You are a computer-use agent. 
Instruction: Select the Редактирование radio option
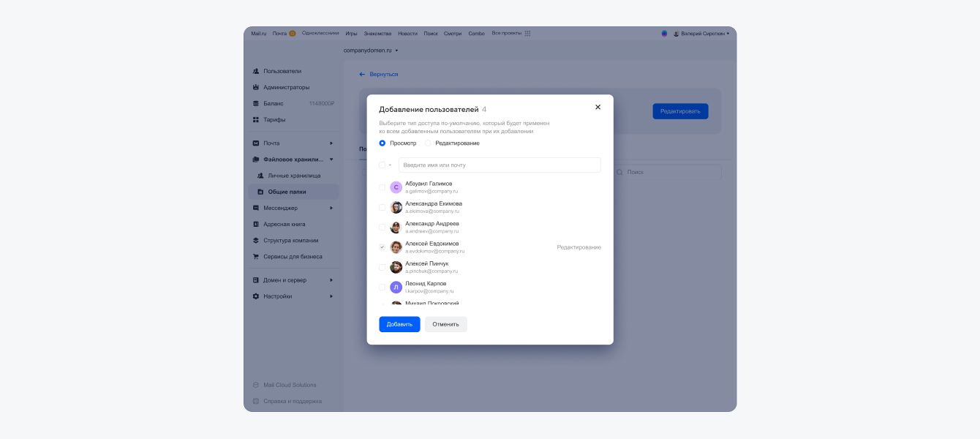point(429,143)
